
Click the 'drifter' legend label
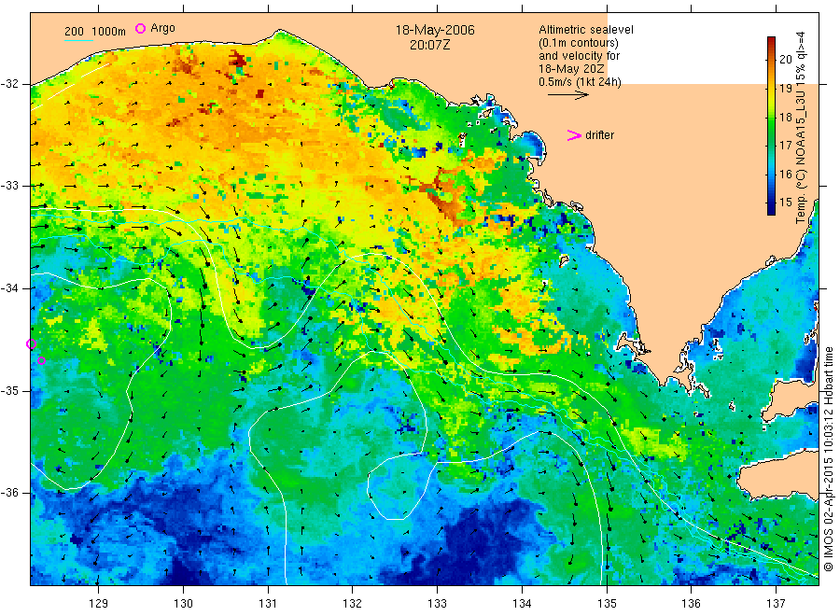pyautogui.click(x=599, y=135)
